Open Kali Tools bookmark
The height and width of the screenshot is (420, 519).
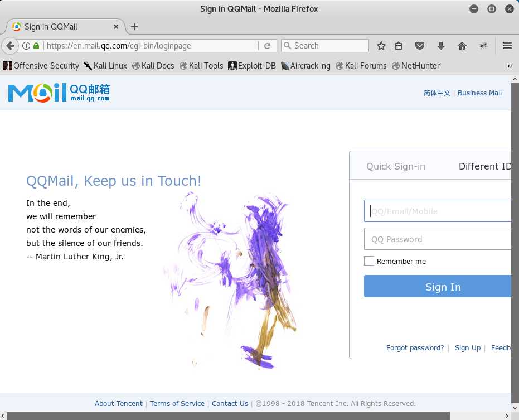point(201,66)
